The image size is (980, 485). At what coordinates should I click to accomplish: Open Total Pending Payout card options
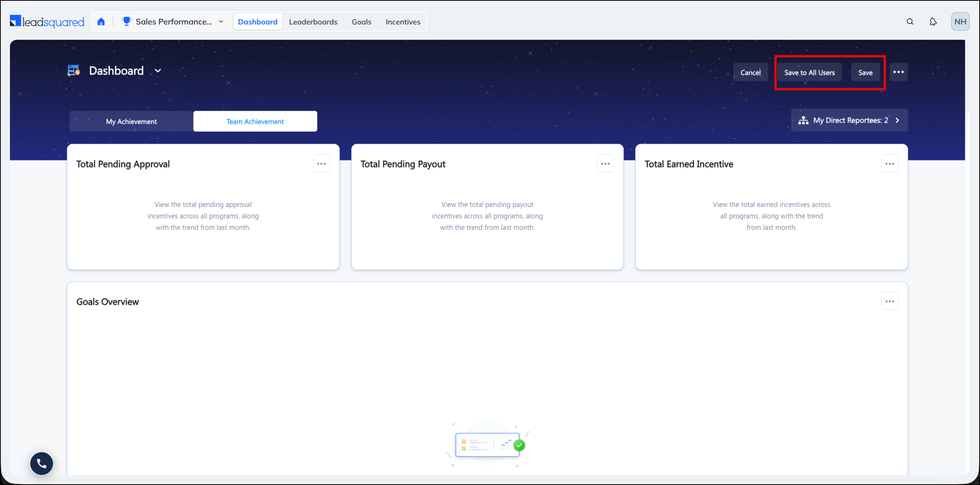(x=605, y=164)
